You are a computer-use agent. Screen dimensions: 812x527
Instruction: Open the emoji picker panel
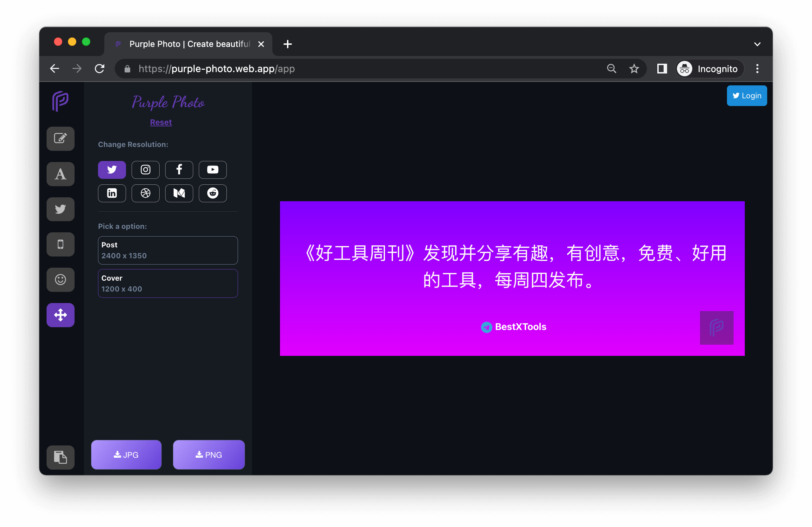point(60,279)
